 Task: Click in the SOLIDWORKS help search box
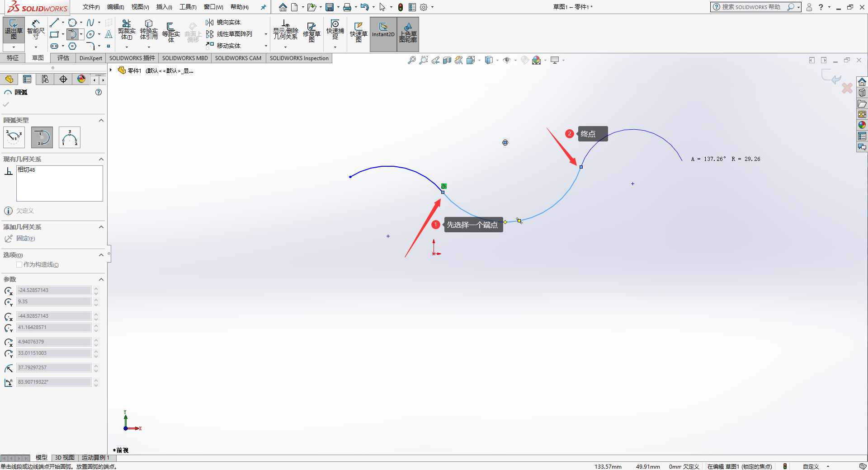tap(750, 7)
